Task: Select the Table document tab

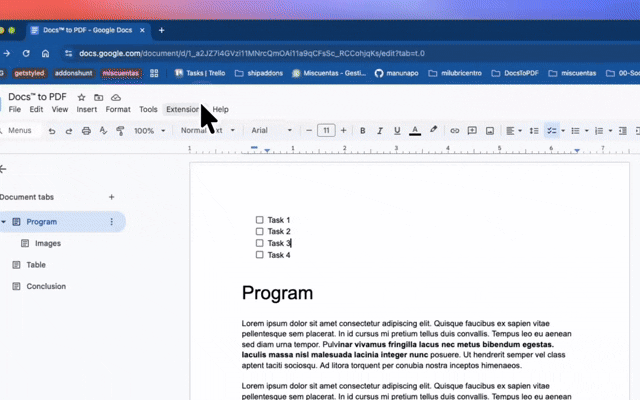Action: [36, 264]
